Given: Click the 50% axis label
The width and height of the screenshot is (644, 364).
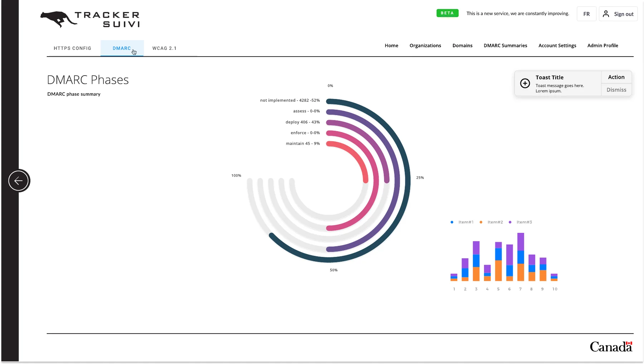Looking at the screenshot, I should (333, 270).
